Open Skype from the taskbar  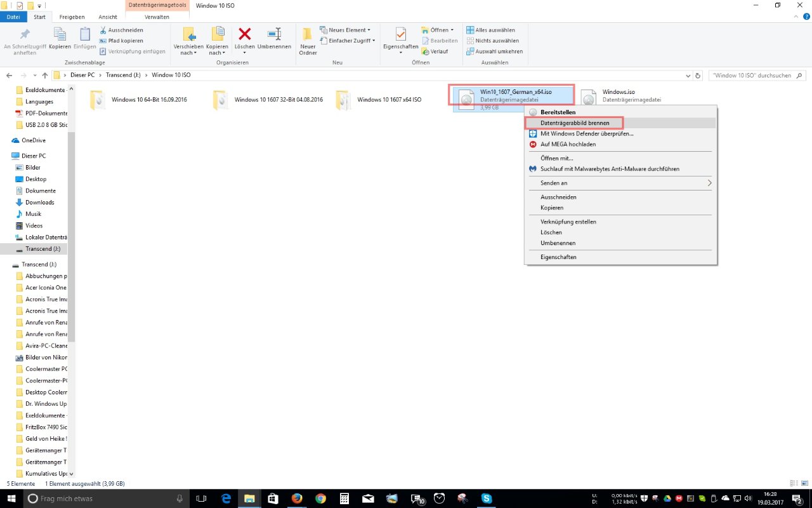coord(487,498)
